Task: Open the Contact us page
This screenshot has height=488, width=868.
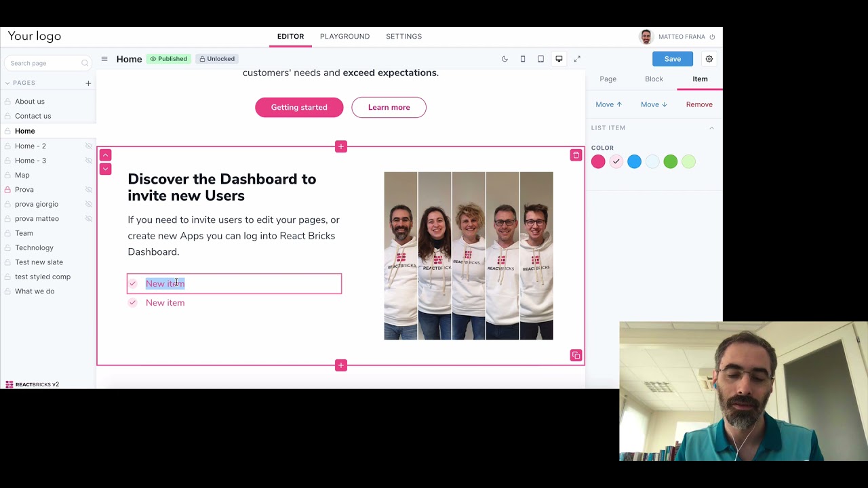Action: (33, 116)
